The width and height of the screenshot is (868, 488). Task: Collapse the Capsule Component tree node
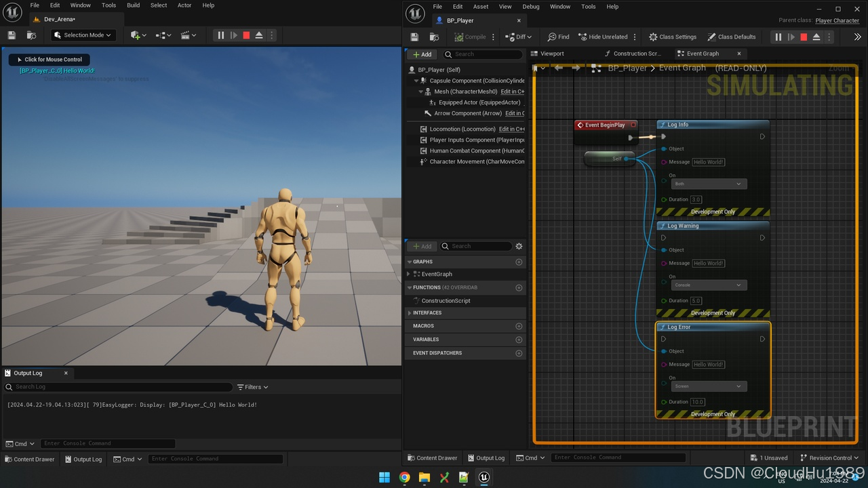(x=416, y=81)
